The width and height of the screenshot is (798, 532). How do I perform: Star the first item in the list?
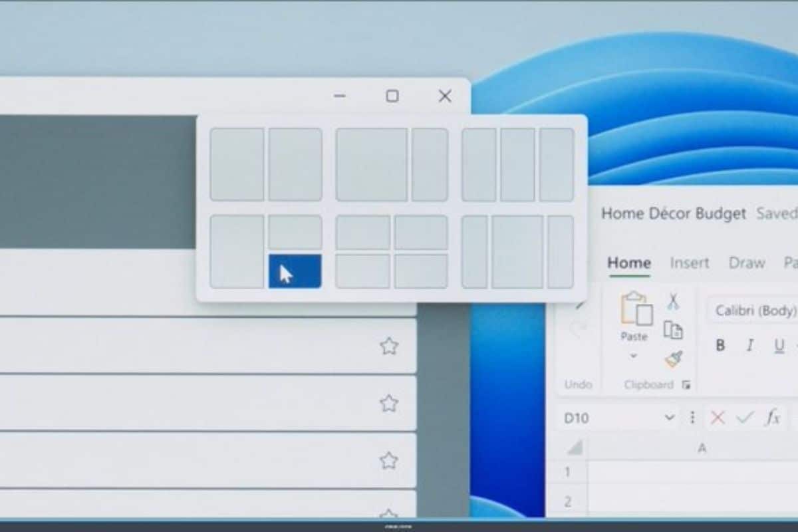click(x=388, y=346)
